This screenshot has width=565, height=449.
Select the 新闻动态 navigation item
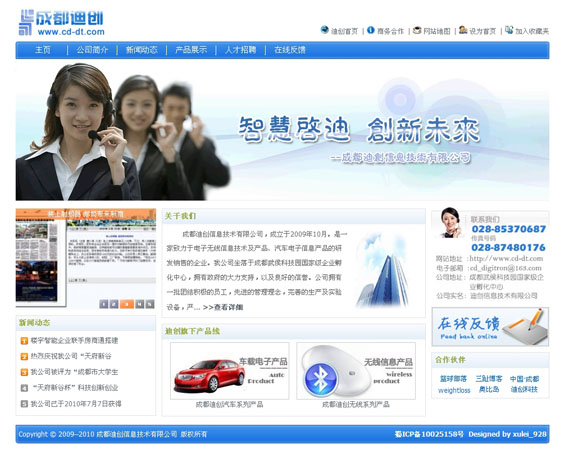tap(142, 50)
